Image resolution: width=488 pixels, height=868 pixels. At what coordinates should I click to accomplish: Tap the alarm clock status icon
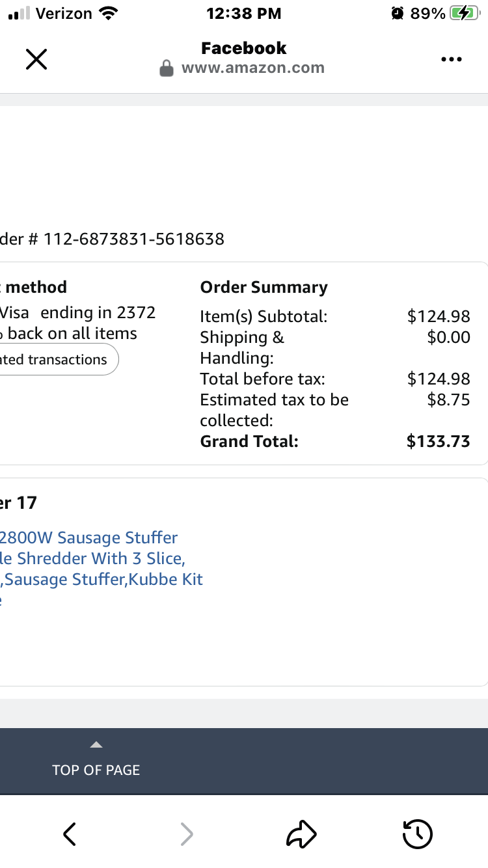point(398,13)
